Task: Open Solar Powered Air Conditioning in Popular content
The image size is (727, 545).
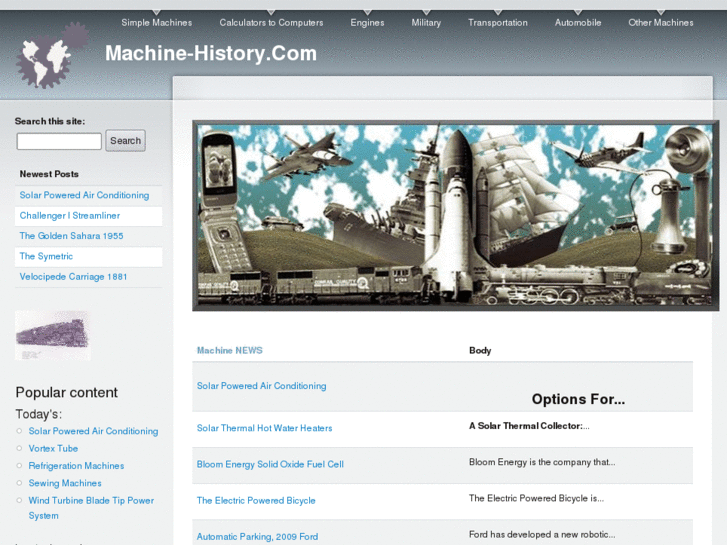Action: point(93,431)
